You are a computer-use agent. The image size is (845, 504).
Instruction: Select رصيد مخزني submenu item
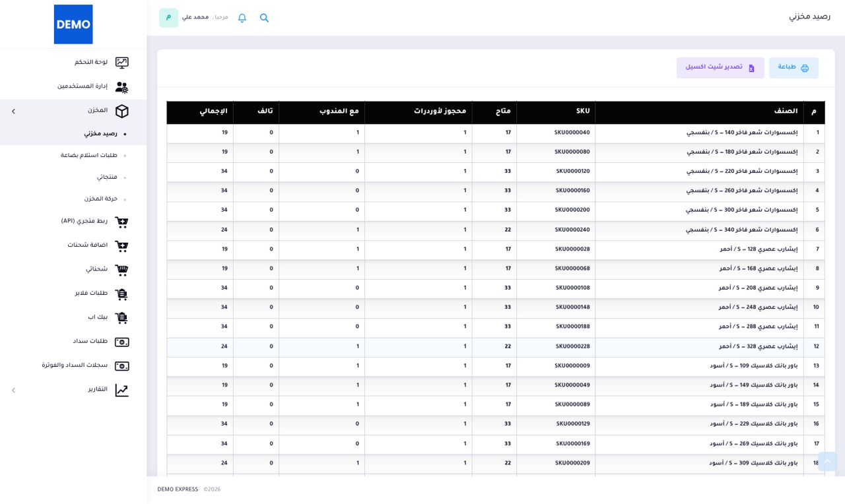[100, 134]
